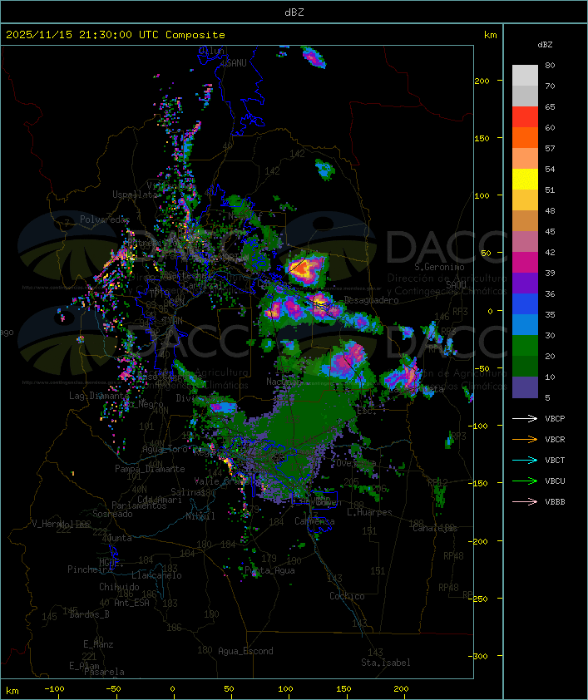Pick the bright yellow 51-54 dBZ swatch
Screen dimensions: 588x700
click(x=525, y=179)
